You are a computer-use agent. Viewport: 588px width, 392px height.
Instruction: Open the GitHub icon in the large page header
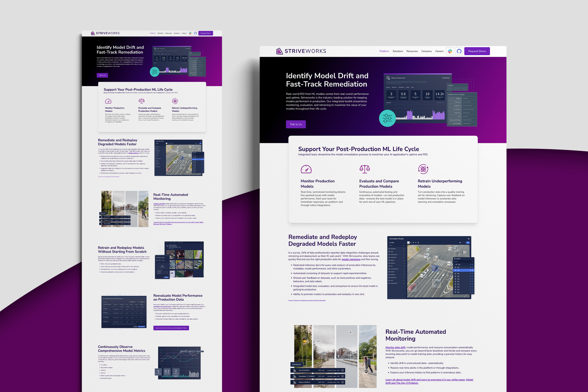click(459, 51)
